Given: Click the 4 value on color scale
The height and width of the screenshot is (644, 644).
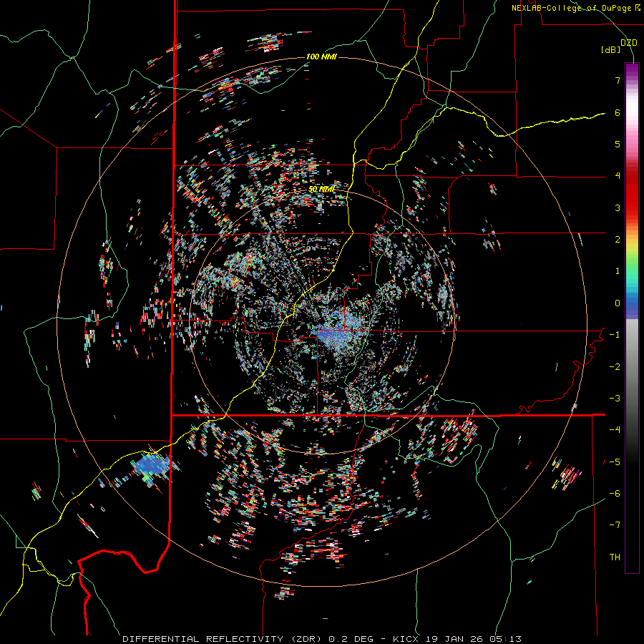Looking at the screenshot, I should coord(618,176).
